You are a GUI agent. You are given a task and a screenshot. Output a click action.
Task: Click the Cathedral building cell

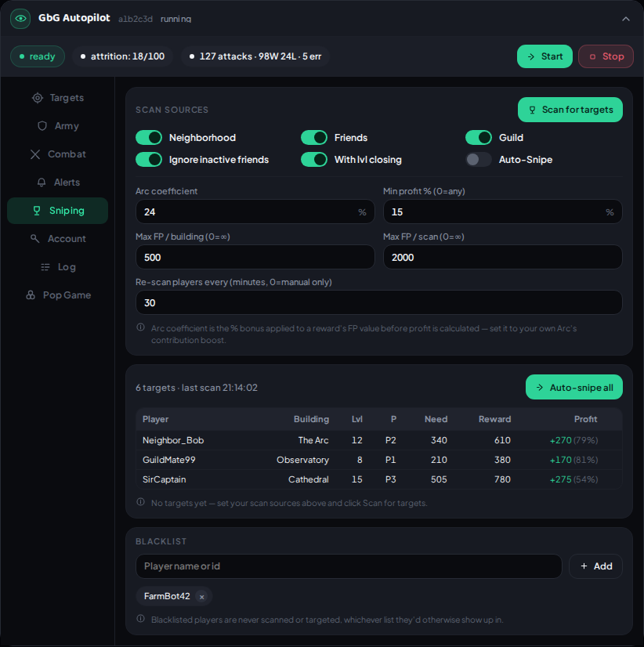tap(309, 479)
